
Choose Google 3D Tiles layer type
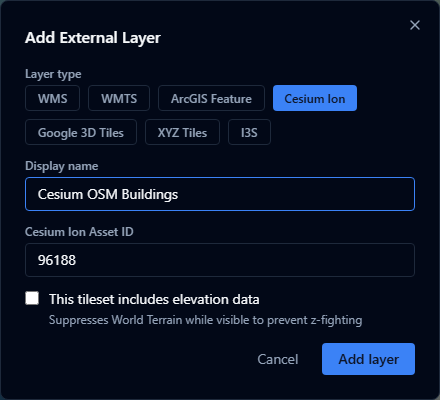(81, 132)
